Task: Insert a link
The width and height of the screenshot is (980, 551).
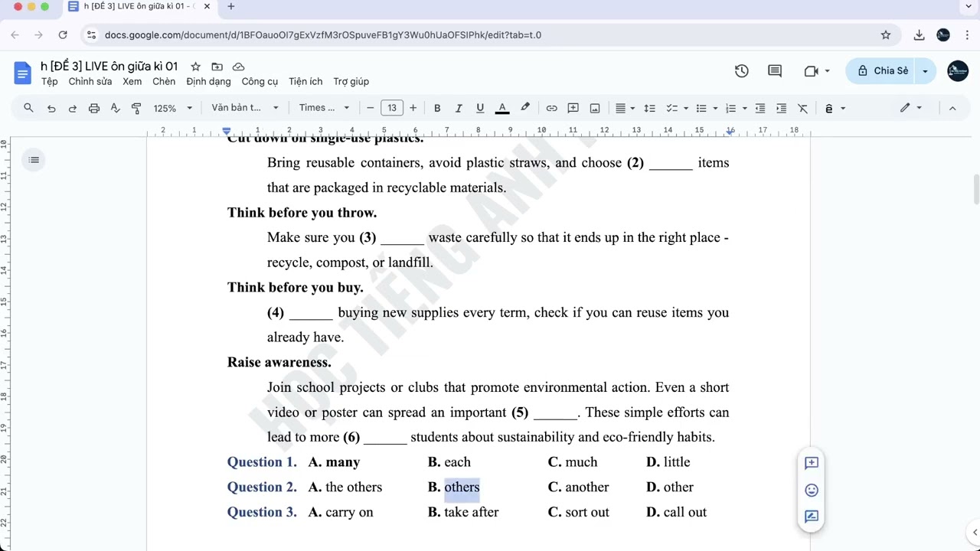Action: click(x=551, y=108)
